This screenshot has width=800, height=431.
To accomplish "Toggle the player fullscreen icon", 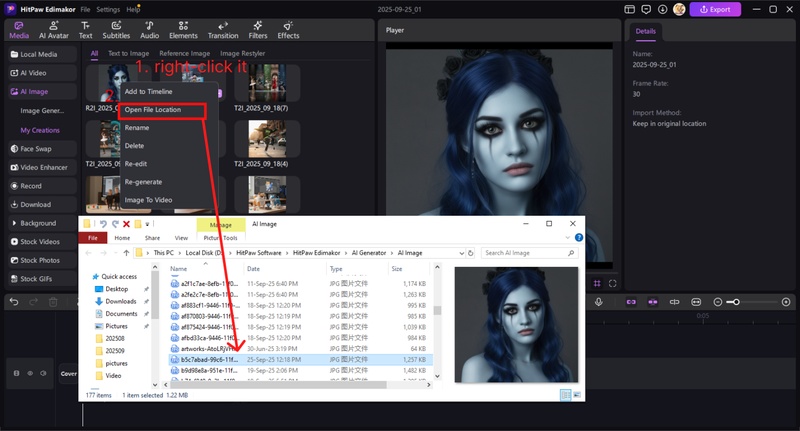I will (x=613, y=283).
